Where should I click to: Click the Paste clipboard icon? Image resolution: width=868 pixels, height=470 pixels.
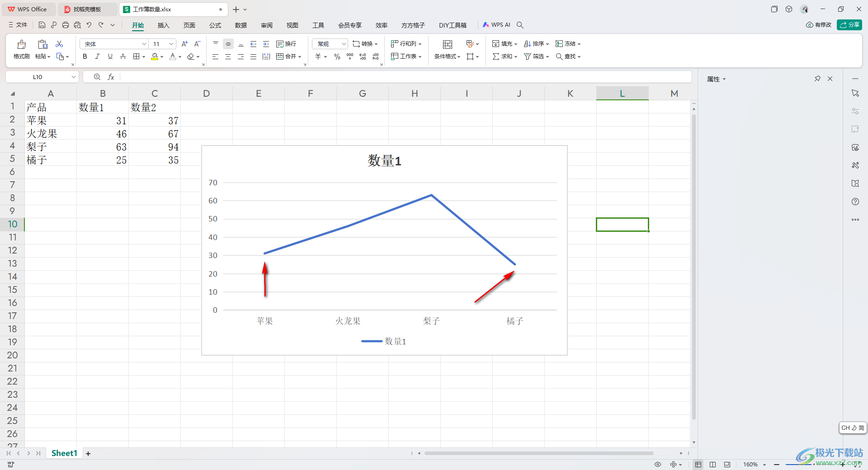tap(42, 44)
